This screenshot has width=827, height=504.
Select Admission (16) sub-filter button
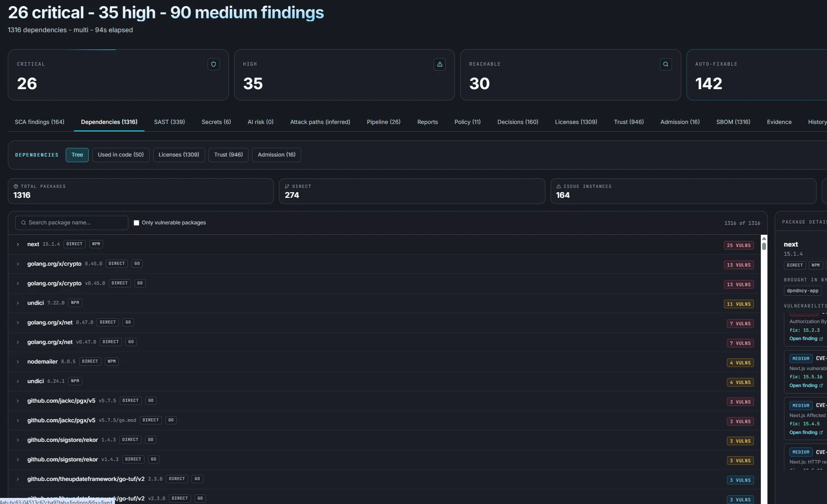pyautogui.click(x=276, y=155)
